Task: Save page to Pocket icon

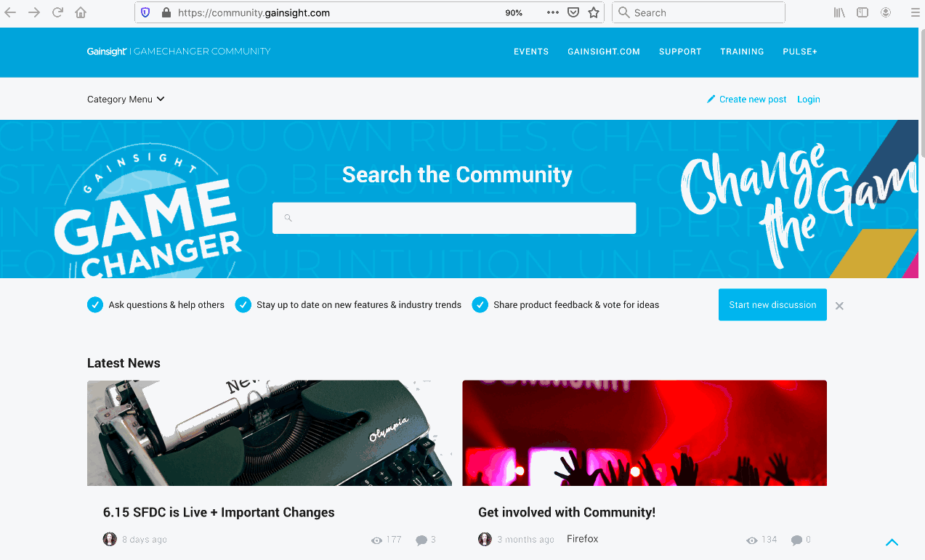Action: pos(573,12)
